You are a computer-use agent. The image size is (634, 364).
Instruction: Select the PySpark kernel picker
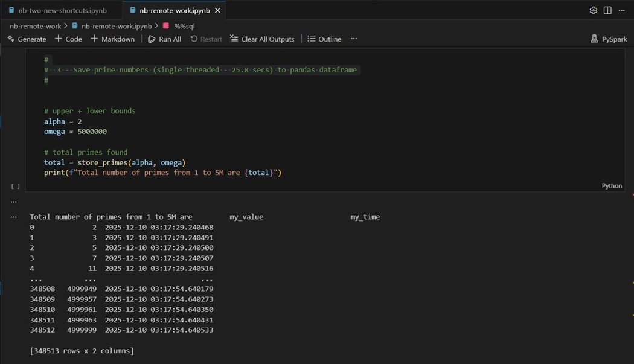(609, 39)
